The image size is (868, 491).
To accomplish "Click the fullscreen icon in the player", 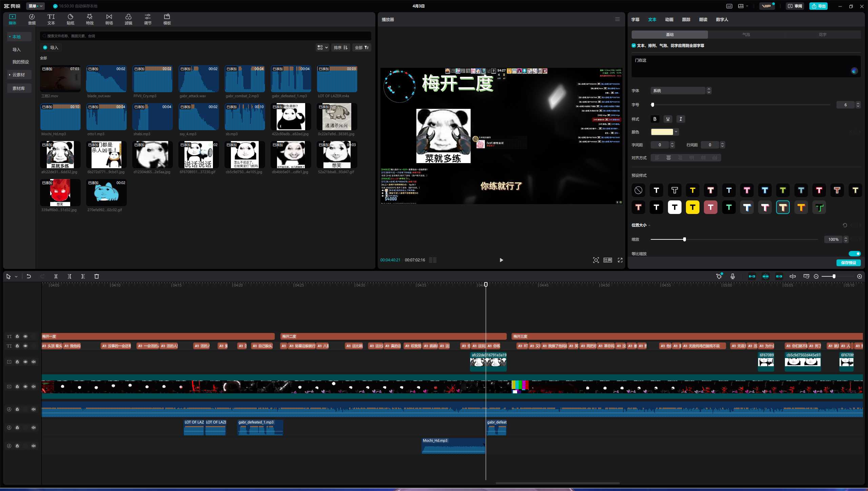I will click(x=620, y=260).
